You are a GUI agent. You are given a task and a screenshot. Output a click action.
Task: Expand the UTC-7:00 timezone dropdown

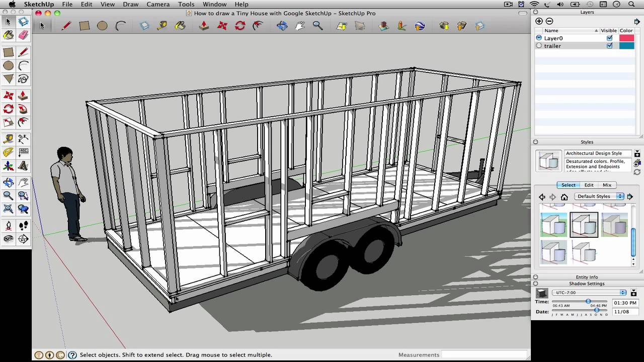coord(622,292)
